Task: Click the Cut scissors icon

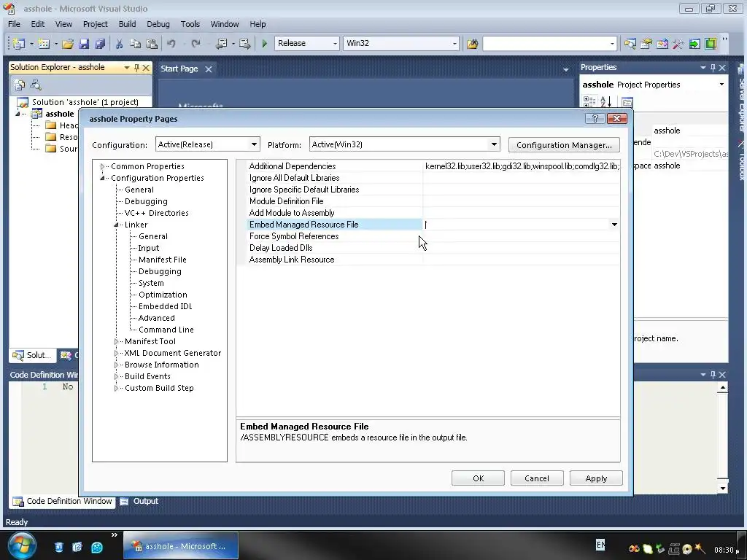Action: pyautogui.click(x=119, y=44)
